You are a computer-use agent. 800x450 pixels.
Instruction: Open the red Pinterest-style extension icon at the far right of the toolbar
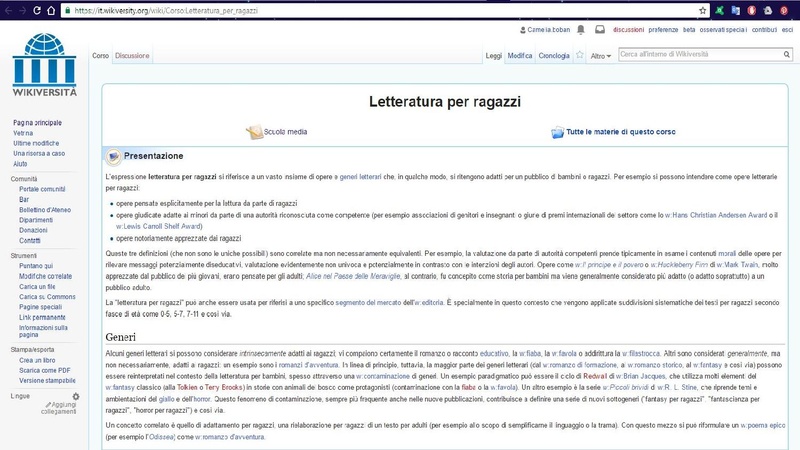[784, 10]
